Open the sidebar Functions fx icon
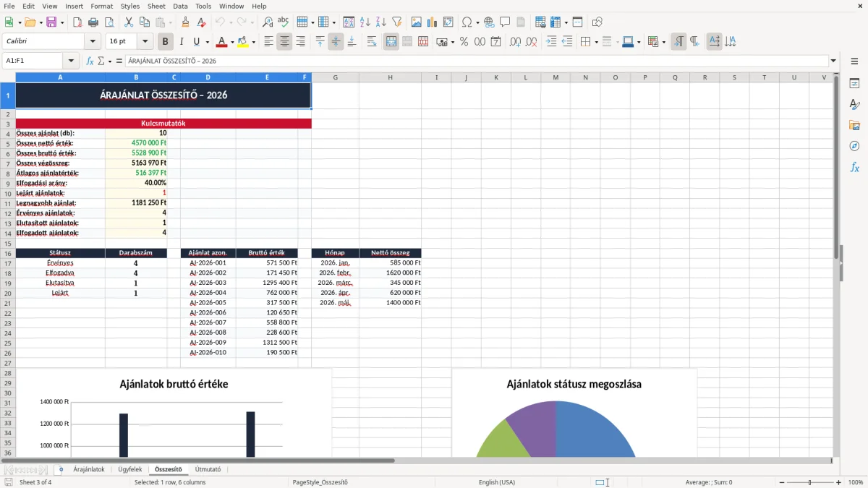Screen dimensions: 868x488 click(854, 167)
